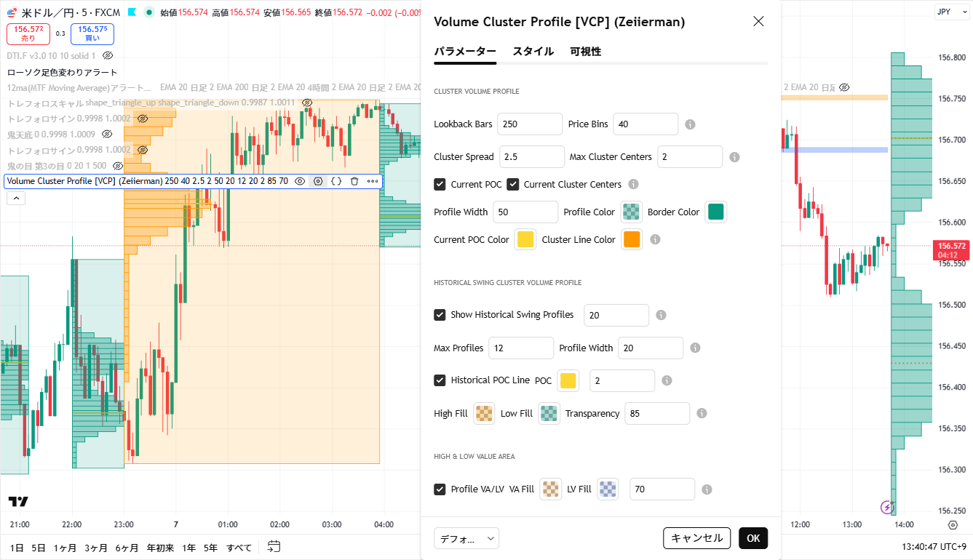
Task: Click info icon next to Price Bins
Action: [x=690, y=124]
